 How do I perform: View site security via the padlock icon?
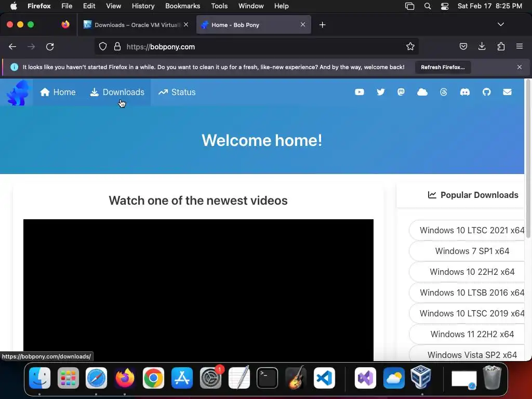coord(117,46)
